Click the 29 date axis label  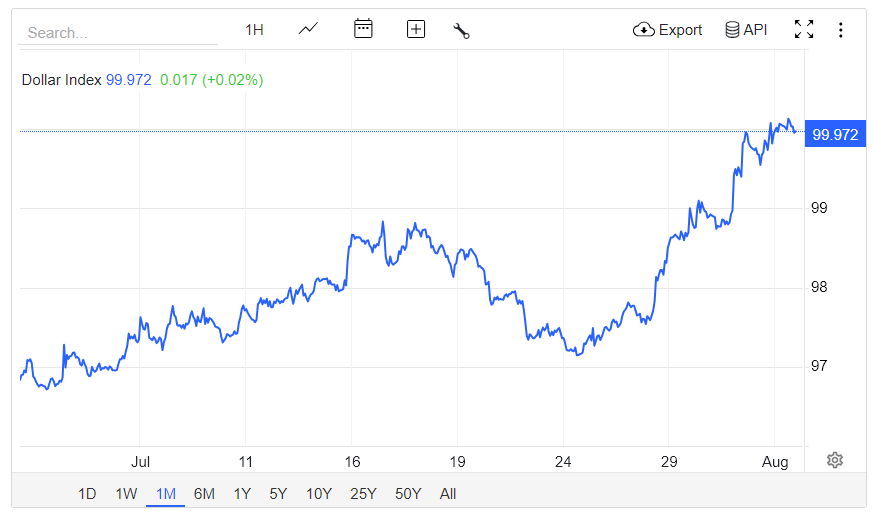click(669, 462)
